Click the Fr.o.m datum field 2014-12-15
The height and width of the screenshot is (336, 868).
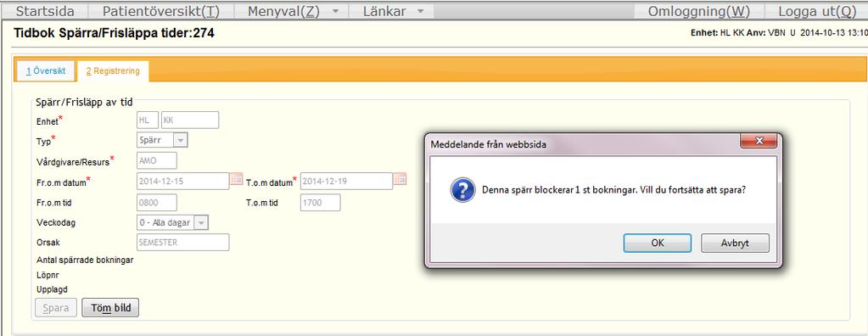pos(182,181)
